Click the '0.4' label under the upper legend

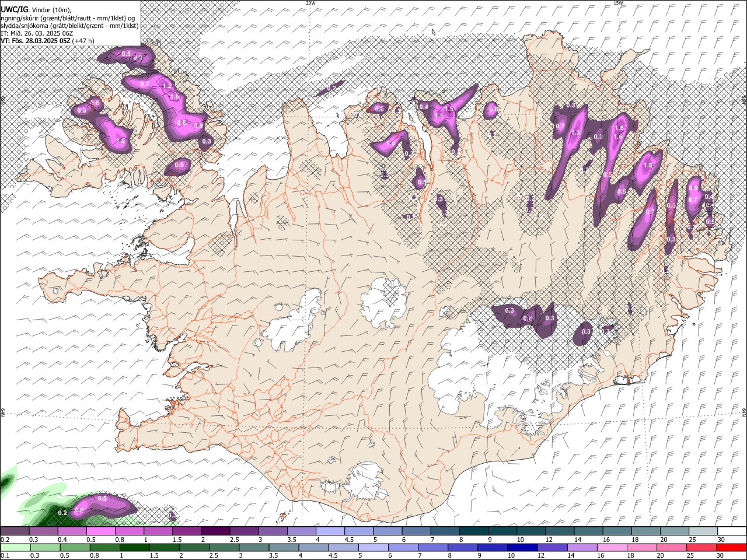pos(62,540)
